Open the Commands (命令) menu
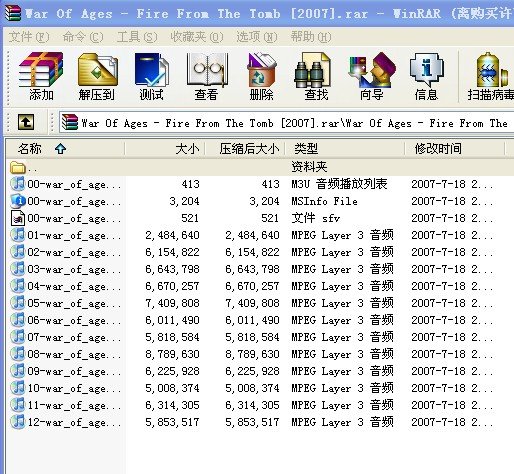 [x=83, y=36]
